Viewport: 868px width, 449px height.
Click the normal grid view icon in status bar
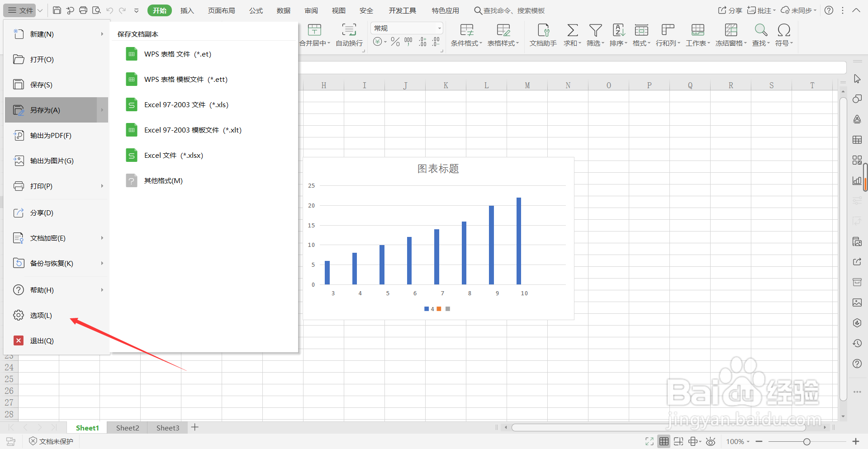[x=664, y=441]
